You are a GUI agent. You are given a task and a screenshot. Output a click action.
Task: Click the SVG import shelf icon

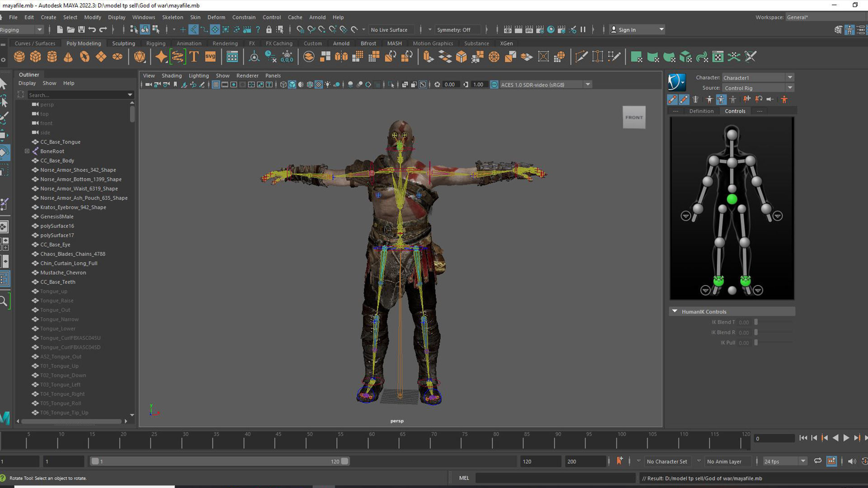point(210,57)
